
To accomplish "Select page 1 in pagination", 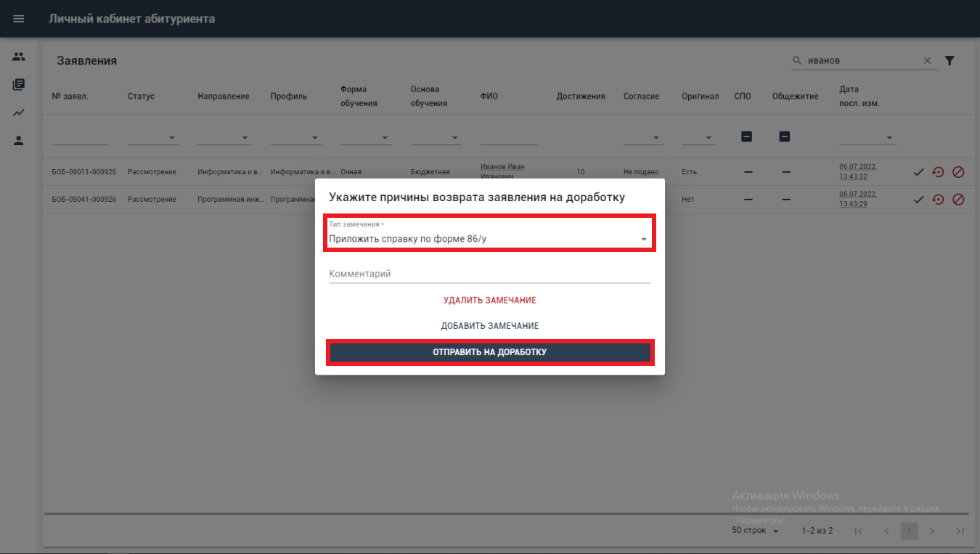I will [910, 531].
